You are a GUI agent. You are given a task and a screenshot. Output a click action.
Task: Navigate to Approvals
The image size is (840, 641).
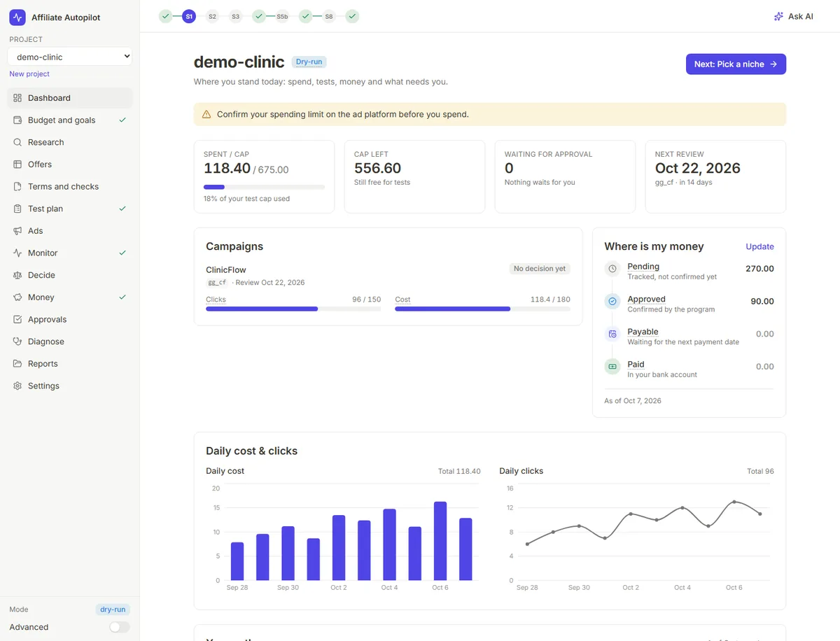point(70,320)
